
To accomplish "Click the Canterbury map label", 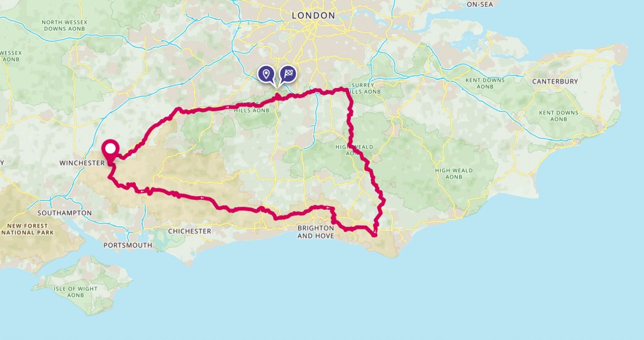I will [x=555, y=81].
